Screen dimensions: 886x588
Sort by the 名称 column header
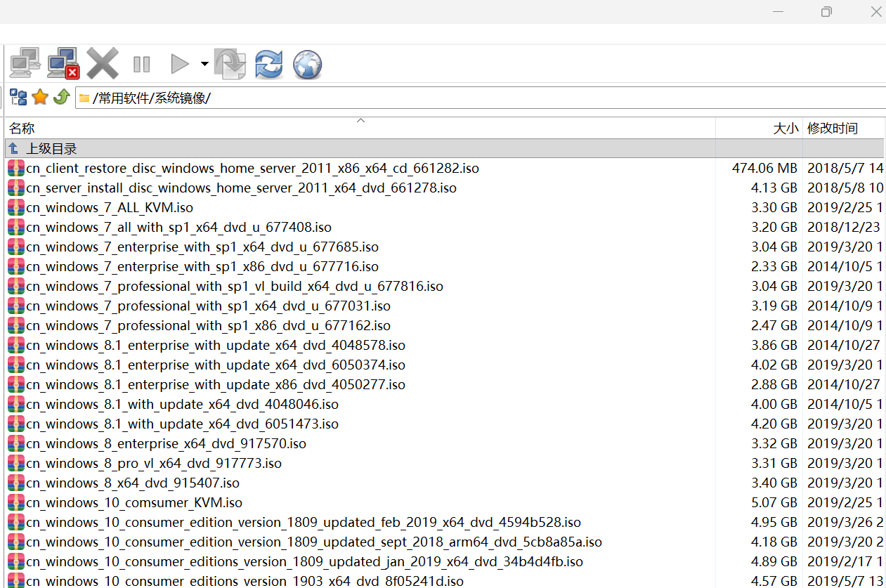click(360, 128)
